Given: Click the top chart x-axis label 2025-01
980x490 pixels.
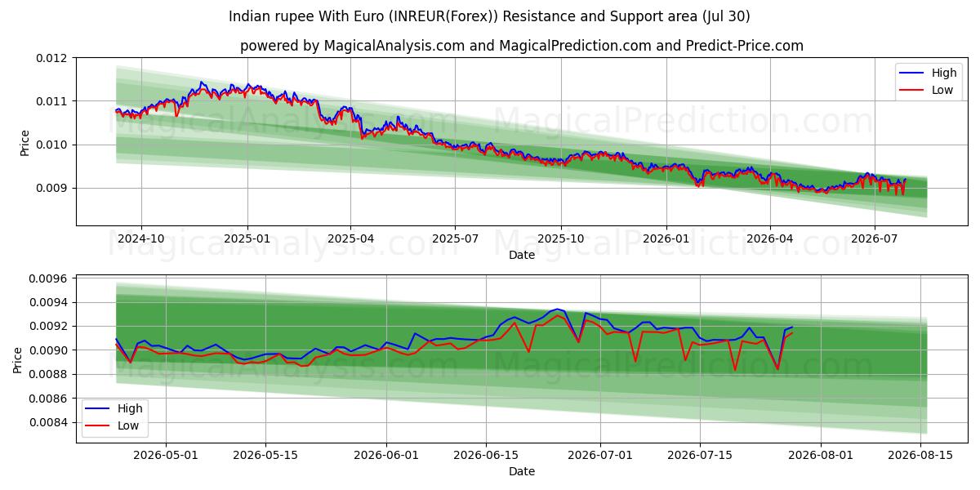Looking at the screenshot, I should [x=247, y=238].
